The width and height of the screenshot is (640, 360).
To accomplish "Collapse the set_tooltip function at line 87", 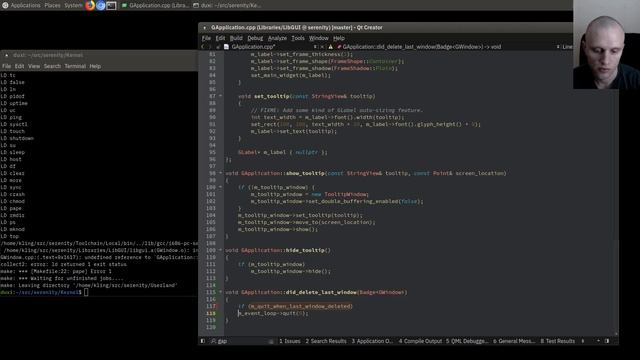I will pos(220,96).
